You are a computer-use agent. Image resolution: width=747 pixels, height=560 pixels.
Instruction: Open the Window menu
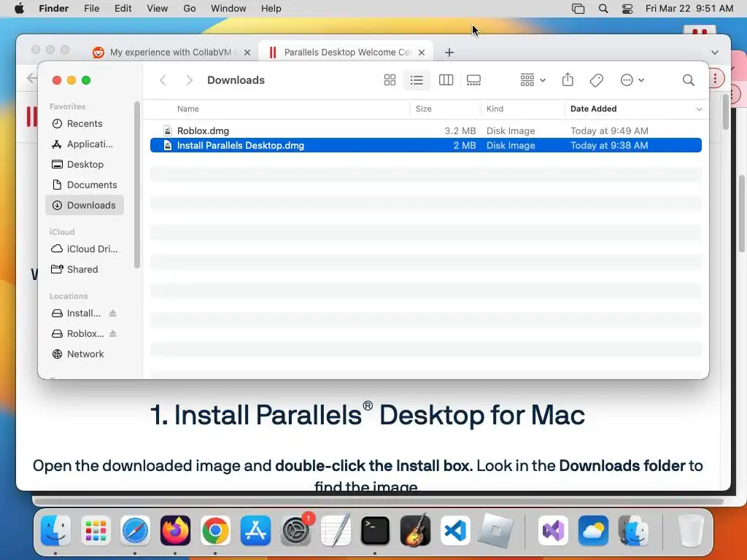(228, 9)
